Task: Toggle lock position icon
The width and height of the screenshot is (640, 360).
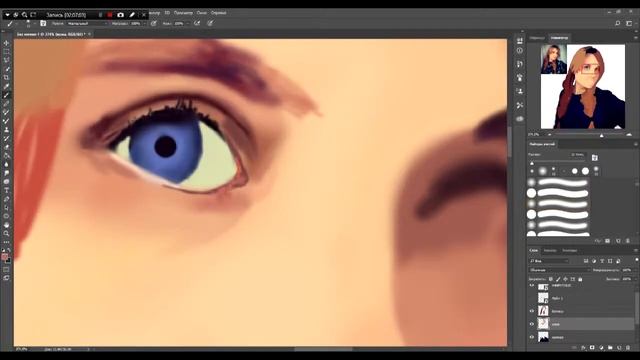Action: coord(565,279)
